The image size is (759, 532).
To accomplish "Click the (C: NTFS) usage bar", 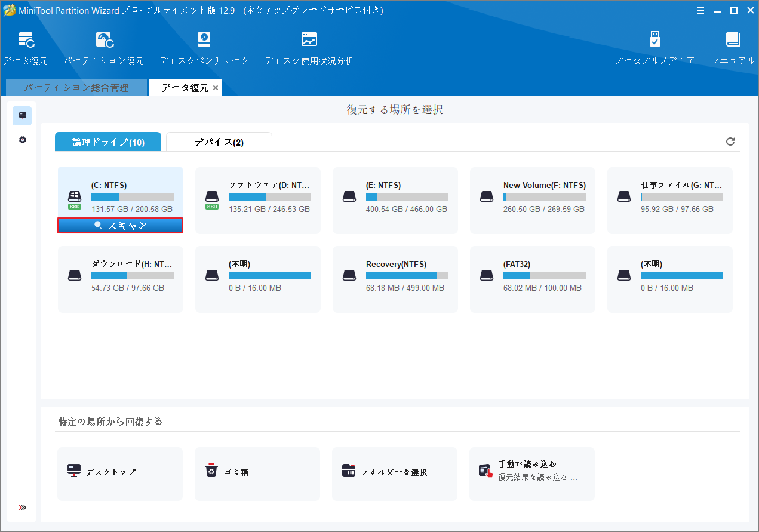I will [x=133, y=197].
